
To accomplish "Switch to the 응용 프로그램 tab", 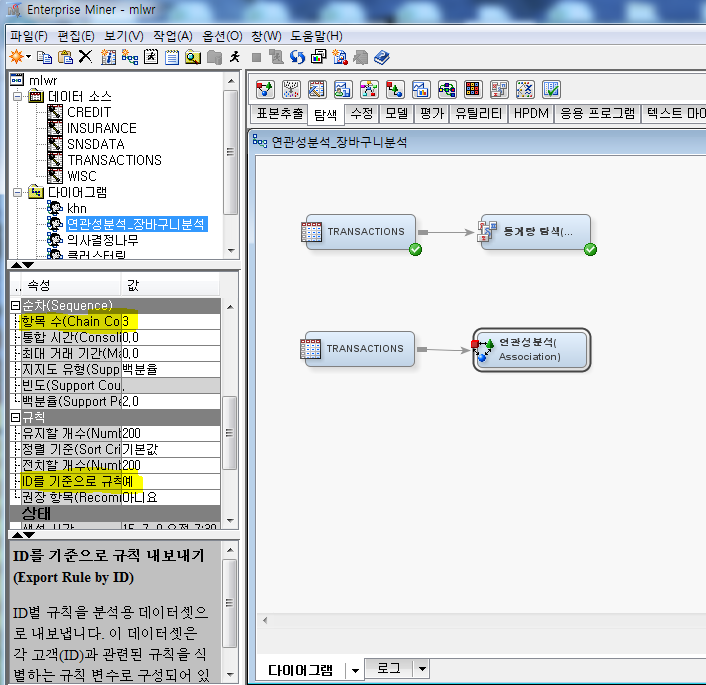I will click(597, 113).
